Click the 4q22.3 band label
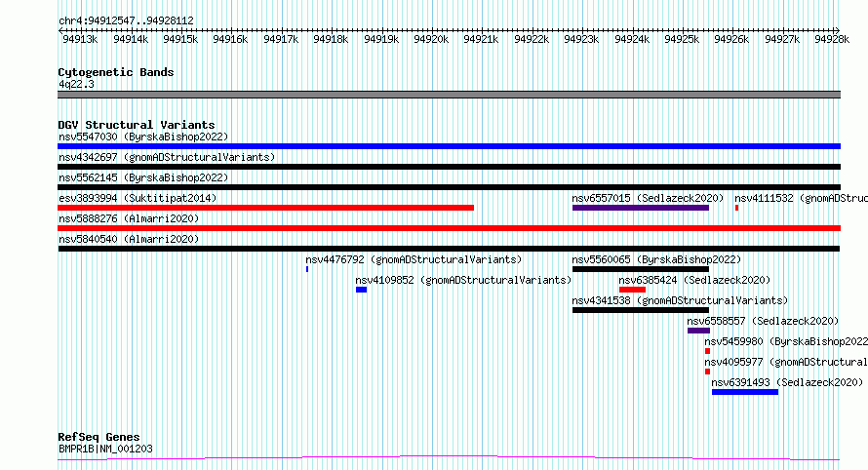This screenshot has height=470, width=868. (x=76, y=84)
